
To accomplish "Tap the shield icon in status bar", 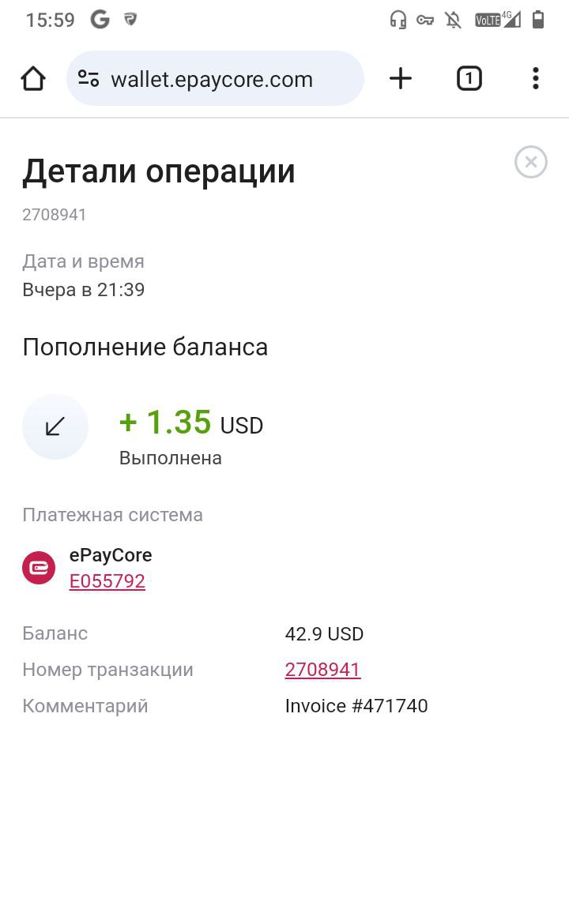I will tap(130, 20).
